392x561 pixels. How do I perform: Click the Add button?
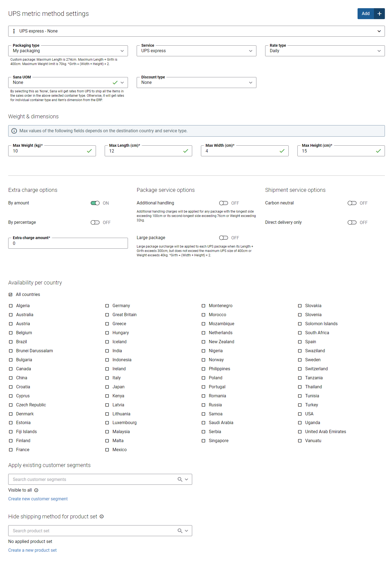366,14
